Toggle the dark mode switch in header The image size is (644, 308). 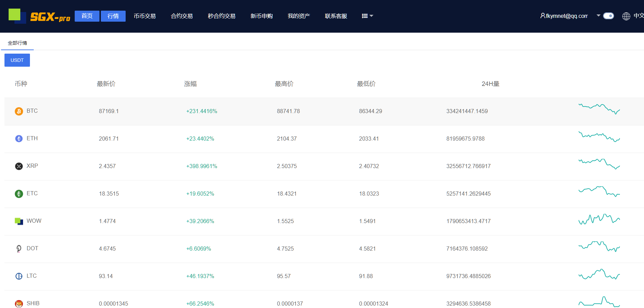click(608, 16)
